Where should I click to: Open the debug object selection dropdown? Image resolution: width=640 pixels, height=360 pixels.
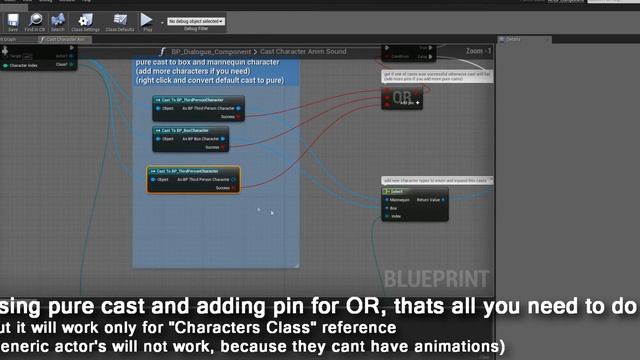click(x=196, y=21)
